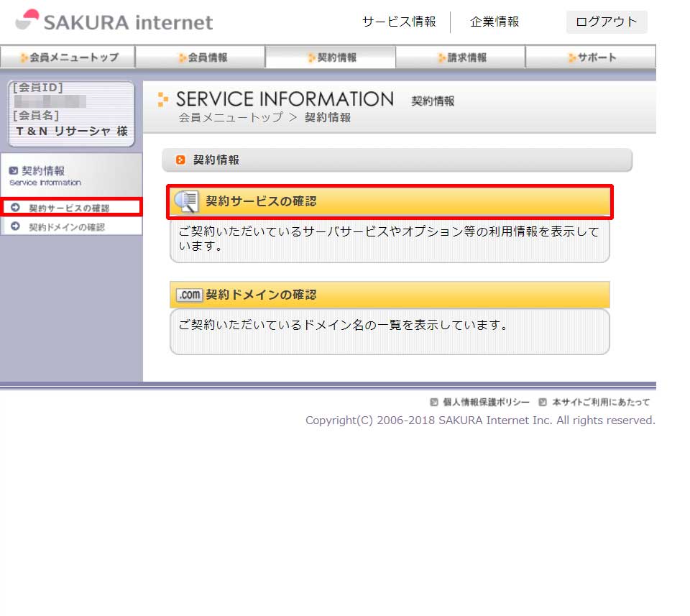Click the SAKURA internet logo

(114, 21)
